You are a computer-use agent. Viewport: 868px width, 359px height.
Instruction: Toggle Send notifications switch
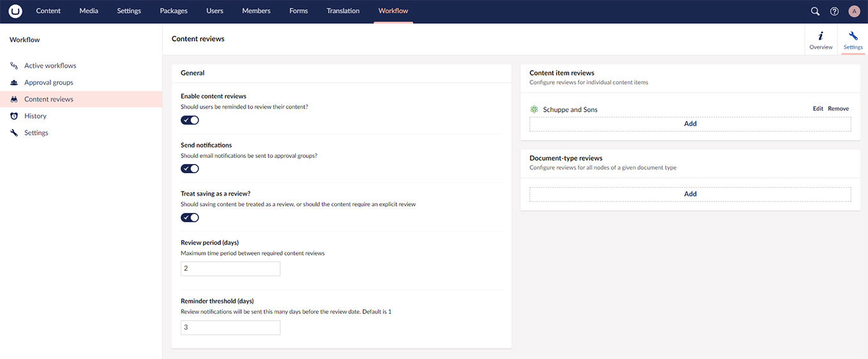tap(190, 169)
